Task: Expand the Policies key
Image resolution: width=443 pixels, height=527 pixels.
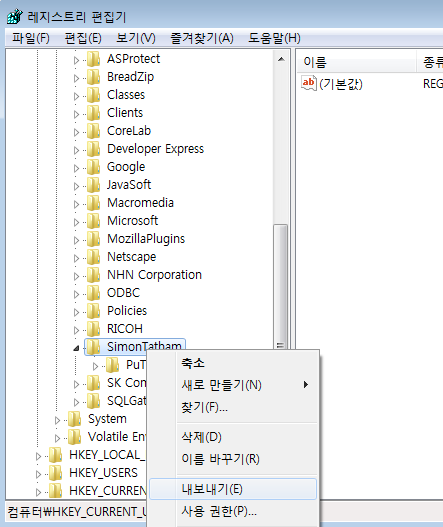Action: (x=76, y=312)
